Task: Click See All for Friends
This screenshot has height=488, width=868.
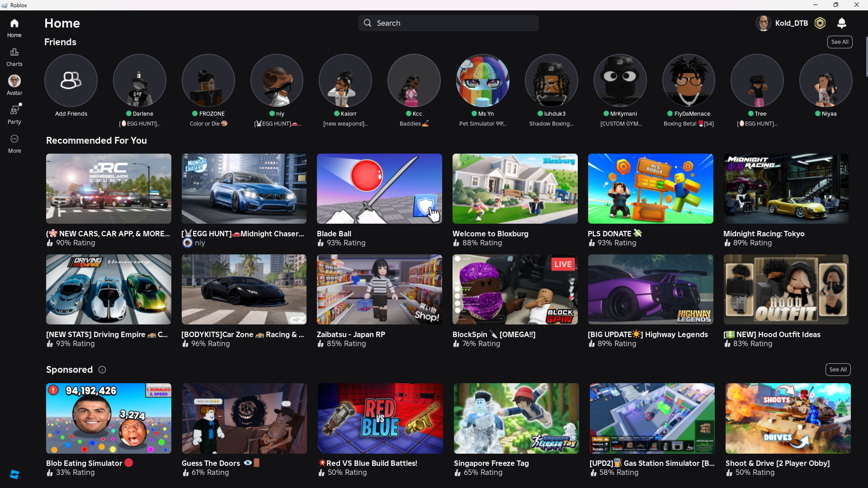Action: coord(840,42)
